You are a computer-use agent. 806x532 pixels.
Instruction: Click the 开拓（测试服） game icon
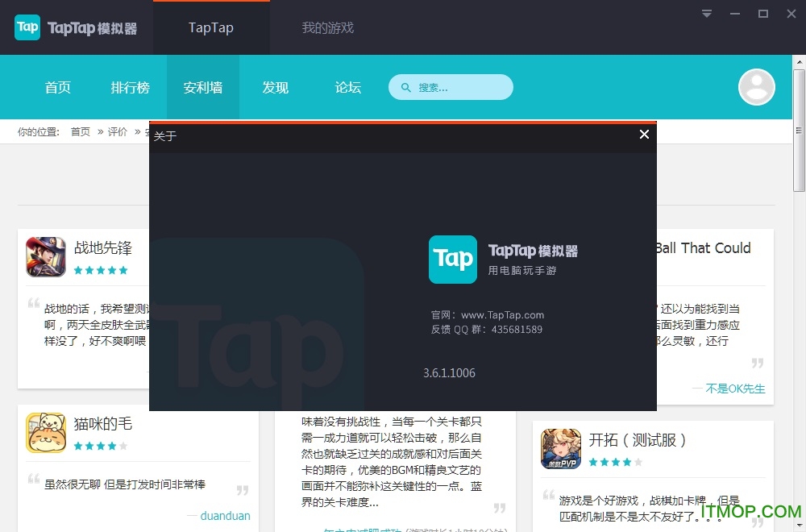560,449
